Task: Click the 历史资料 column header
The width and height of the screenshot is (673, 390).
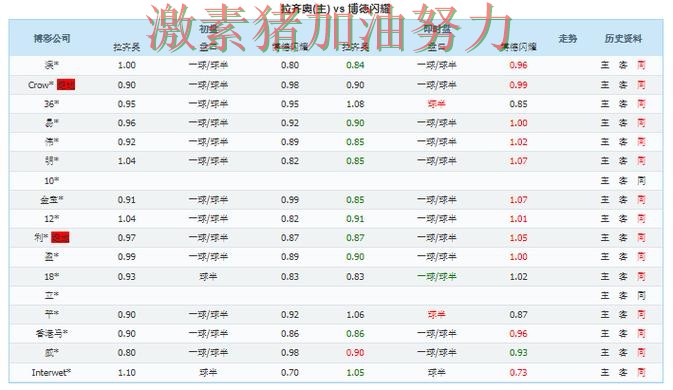Action: pos(623,39)
